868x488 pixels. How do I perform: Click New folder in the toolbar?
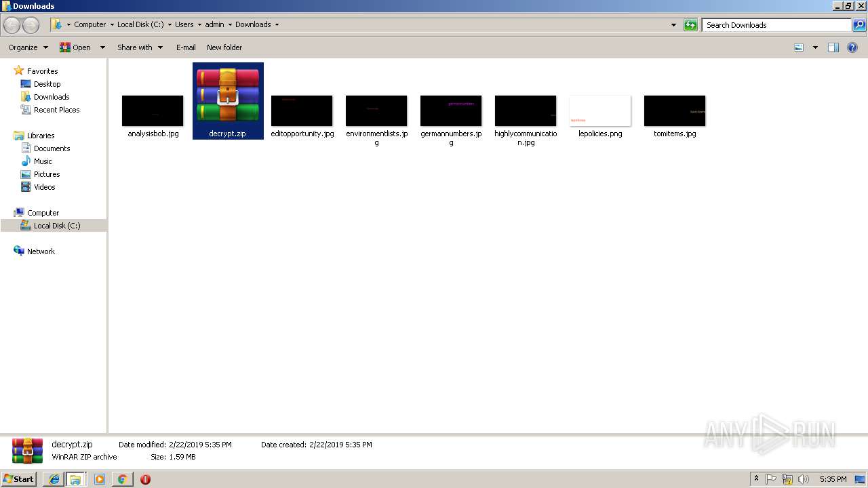click(224, 47)
